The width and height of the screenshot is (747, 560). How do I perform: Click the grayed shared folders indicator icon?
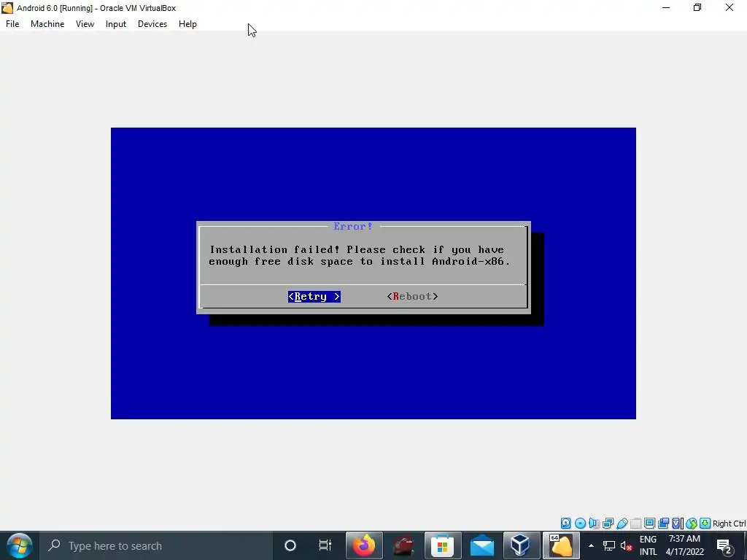[x=635, y=524]
